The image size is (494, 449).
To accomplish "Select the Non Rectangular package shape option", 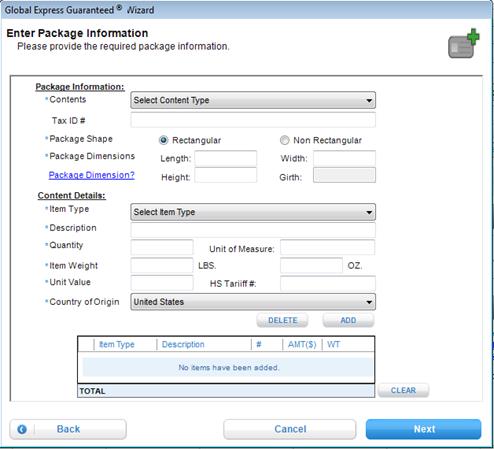I will [x=284, y=140].
